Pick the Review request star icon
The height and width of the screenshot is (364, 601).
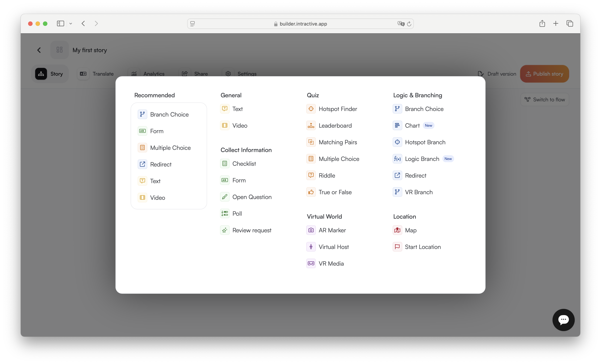tap(225, 230)
